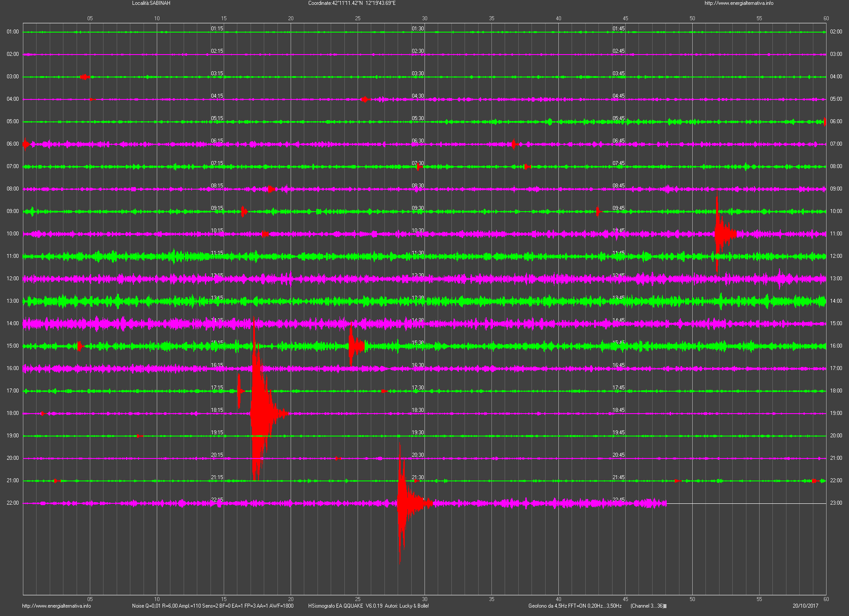Viewport: 849px width, 616px height.
Task: Click the 18:30 quarter-hour label
Action: pos(418,410)
